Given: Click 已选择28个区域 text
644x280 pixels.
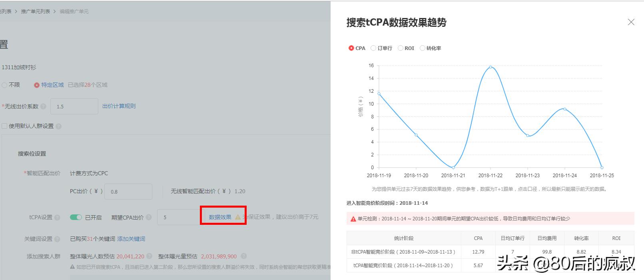Looking at the screenshot, I should pos(88,85).
